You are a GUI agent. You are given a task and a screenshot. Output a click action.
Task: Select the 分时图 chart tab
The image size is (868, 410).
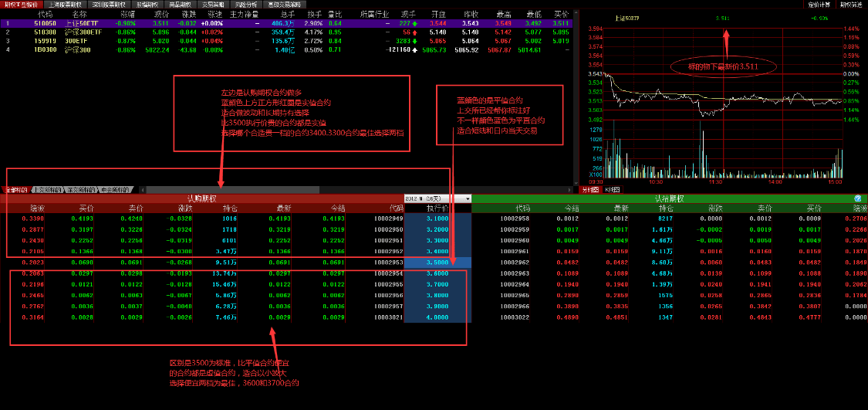pyautogui.click(x=589, y=189)
